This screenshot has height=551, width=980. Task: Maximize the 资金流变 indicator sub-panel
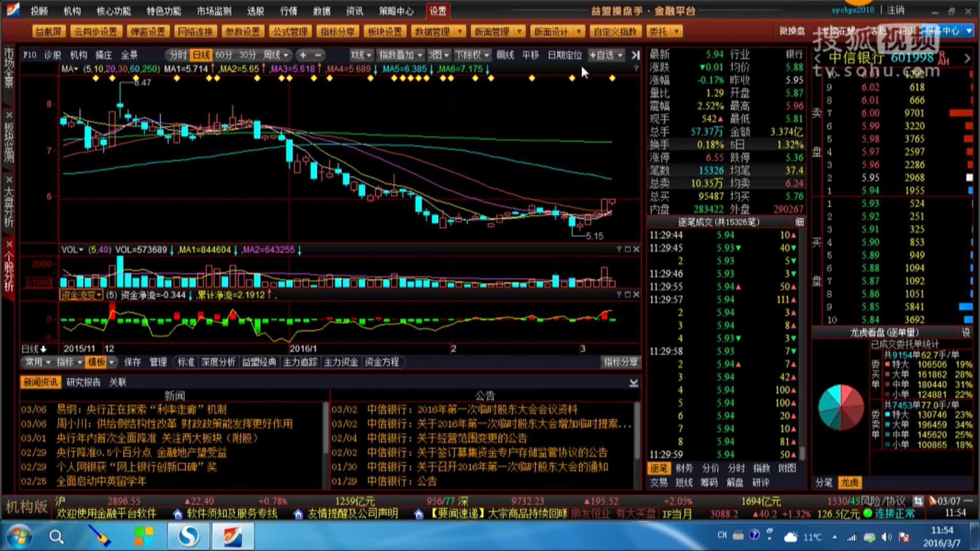click(627, 294)
